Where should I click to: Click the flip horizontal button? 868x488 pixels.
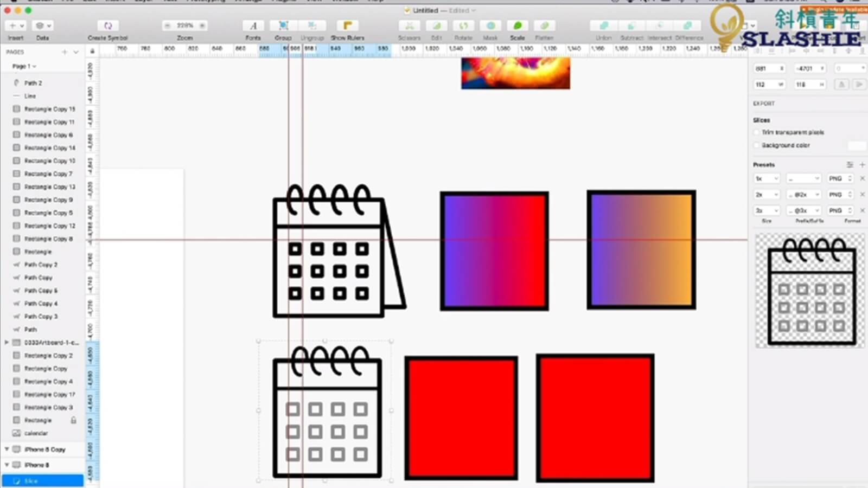point(842,85)
